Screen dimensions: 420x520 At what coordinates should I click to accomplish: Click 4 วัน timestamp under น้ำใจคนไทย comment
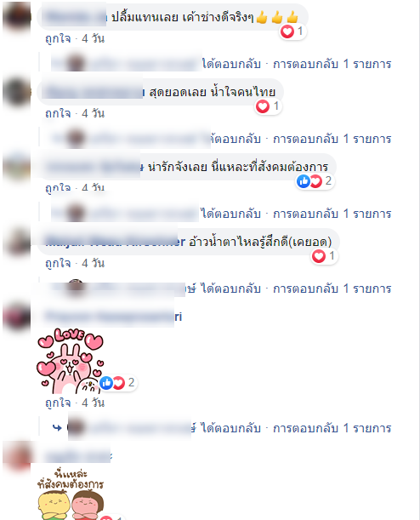click(x=93, y=114)
